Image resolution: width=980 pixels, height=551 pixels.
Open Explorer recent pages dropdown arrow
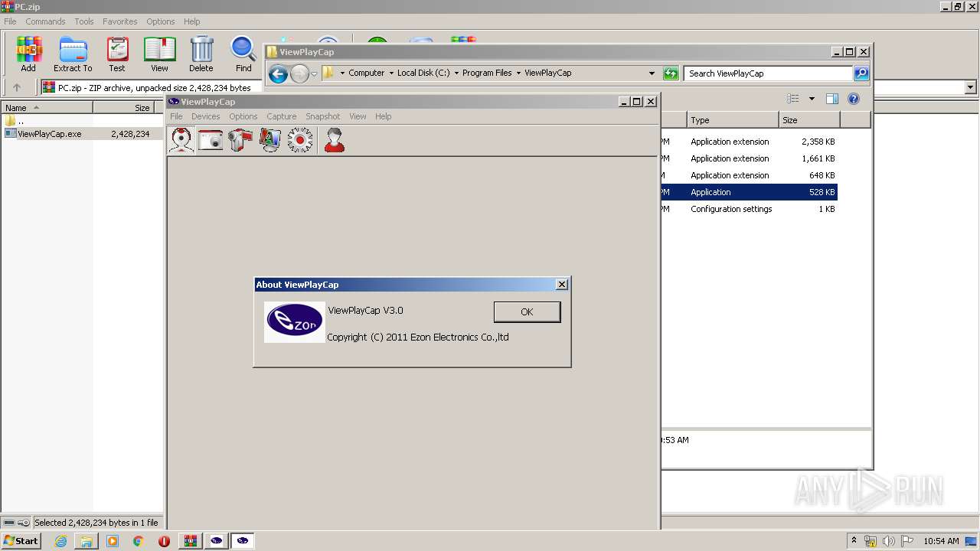click(x=314, y=73)
